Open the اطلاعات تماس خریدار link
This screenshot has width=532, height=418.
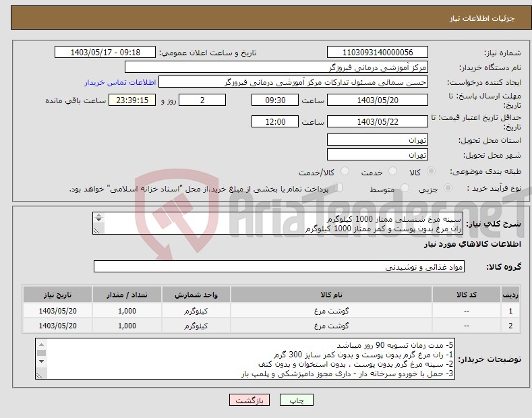[x=120, y=82]
